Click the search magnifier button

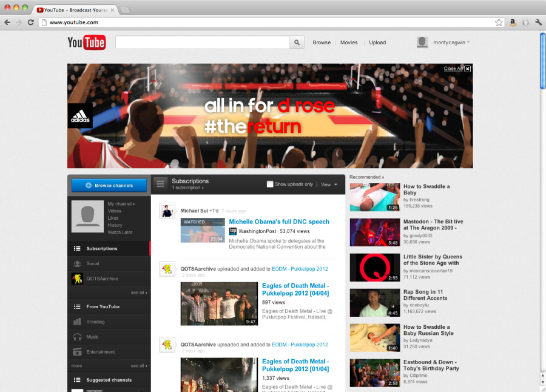[297, 42]
